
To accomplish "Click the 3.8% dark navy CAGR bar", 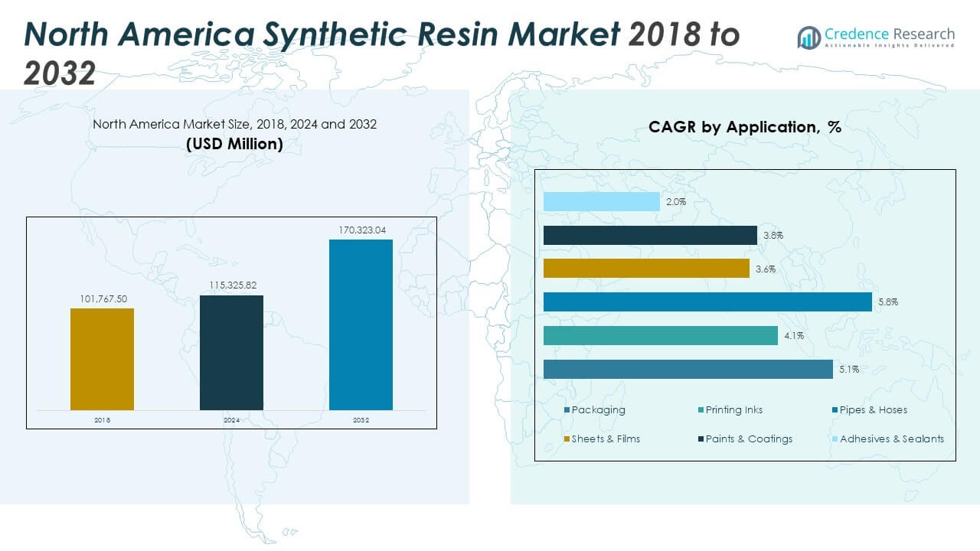I will pos(650,236).
